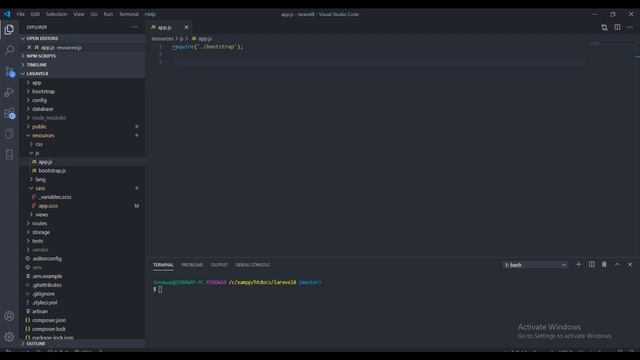Expand the database folder
The width and height of the screenshot is (640, 360).
pyautogui.click(x=82, y=109)
